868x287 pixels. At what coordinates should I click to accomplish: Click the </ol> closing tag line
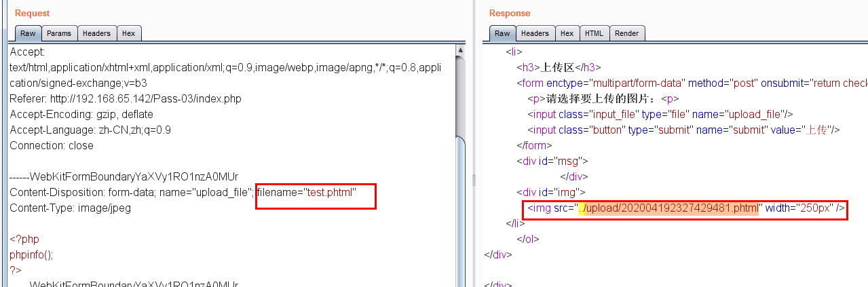click(529, 239)
